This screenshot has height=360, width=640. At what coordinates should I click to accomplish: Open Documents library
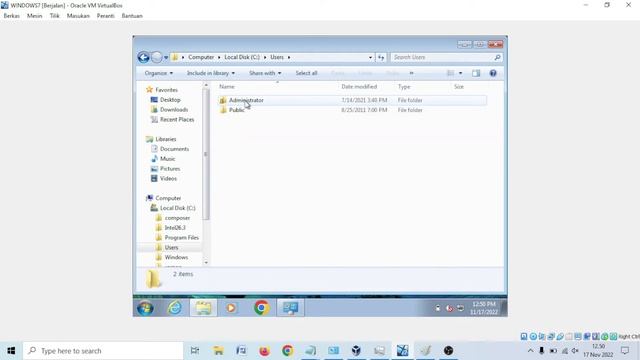pyautogui.click(x=174, y=149)
